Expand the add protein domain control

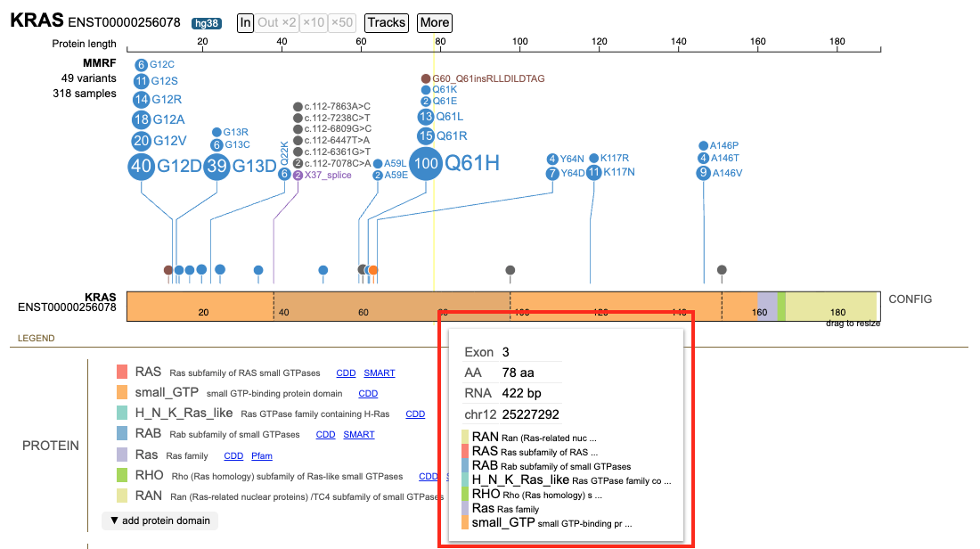pos(160,520)
